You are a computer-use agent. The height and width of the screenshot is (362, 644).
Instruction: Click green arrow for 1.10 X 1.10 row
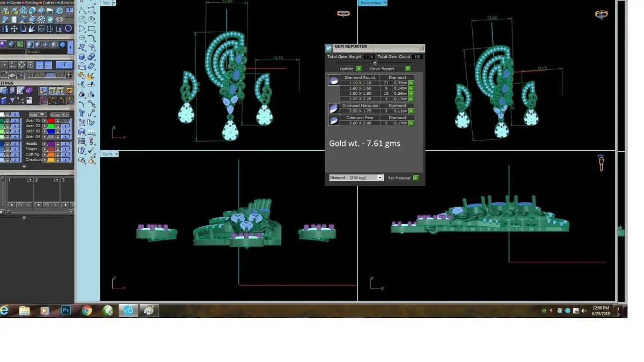coord(411,83)
